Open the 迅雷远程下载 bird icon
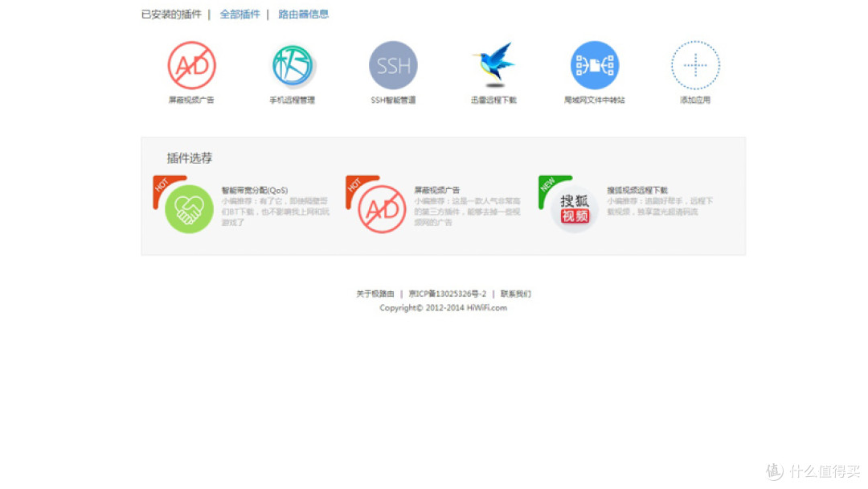Image resolution: width=868 pixels, height=489 pixels. coord(493,65)
